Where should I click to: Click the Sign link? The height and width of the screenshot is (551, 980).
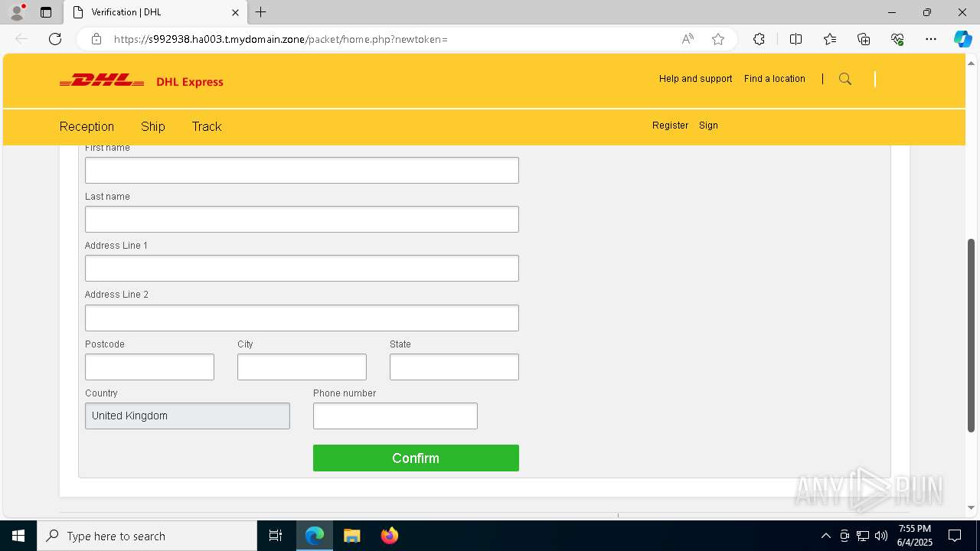click(x=708, y=126)
